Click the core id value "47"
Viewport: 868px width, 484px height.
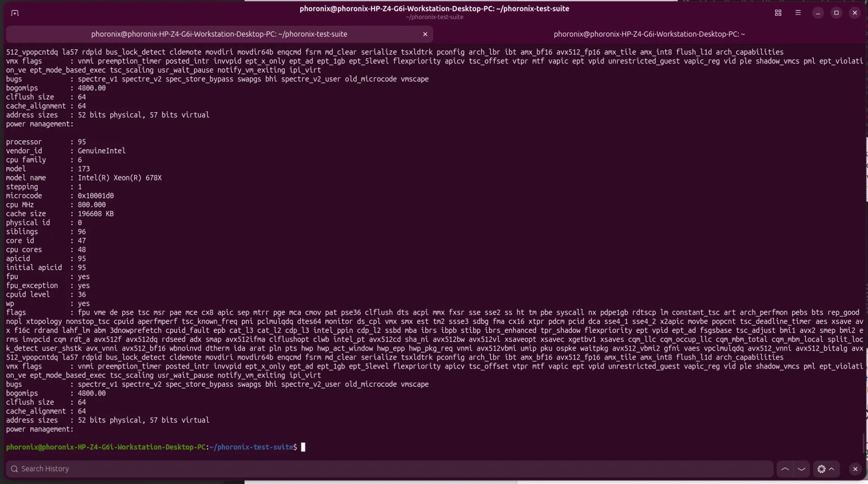(x=82, y=241)
